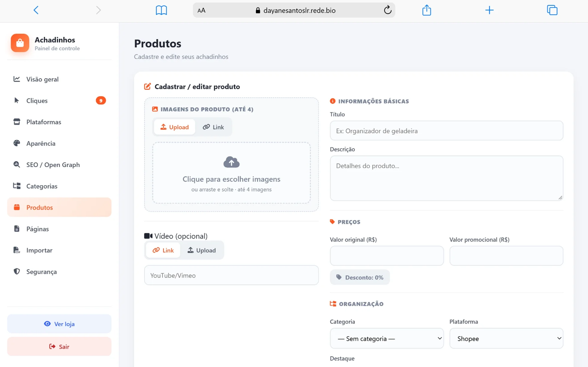Go to Categorias section
This screenshot has height=367, width=588.
click(59, 186)
